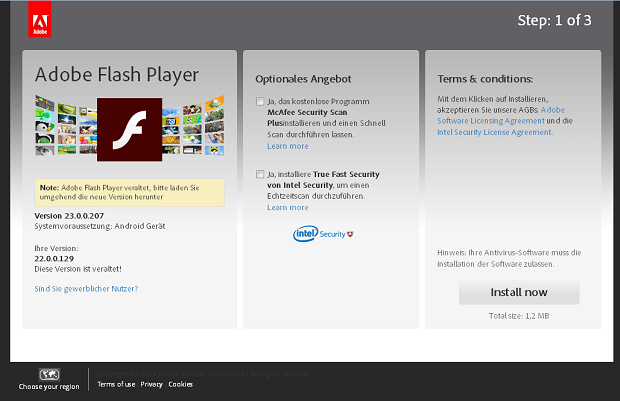
Task: Enable the McAfee Security Scan Plus checkbox
Action: (x=260, y=102)
